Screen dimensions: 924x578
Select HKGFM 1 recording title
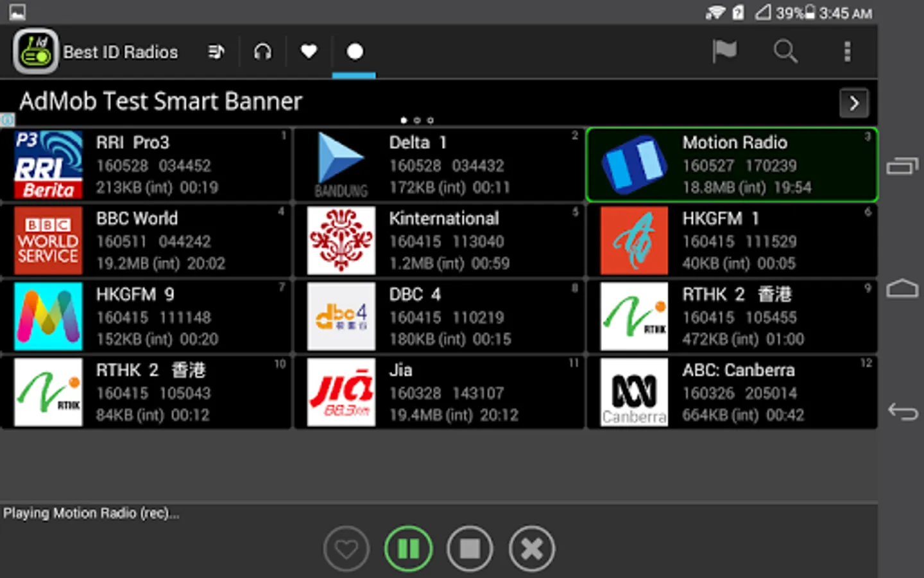(x=721, y=218)
